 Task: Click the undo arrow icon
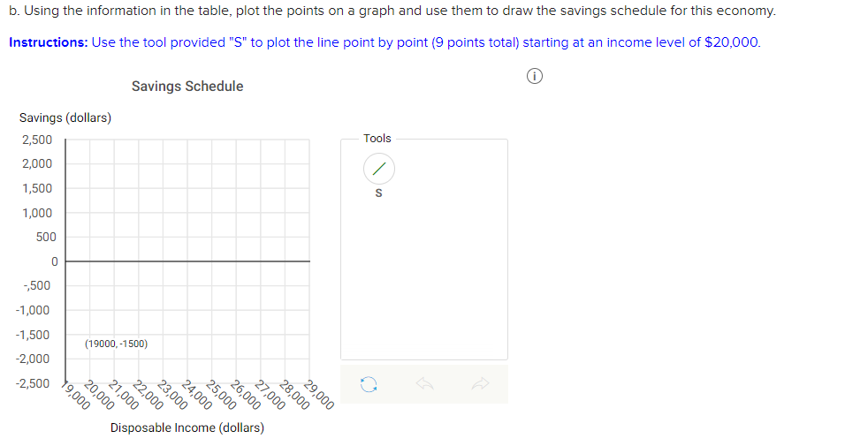(424, 383)
